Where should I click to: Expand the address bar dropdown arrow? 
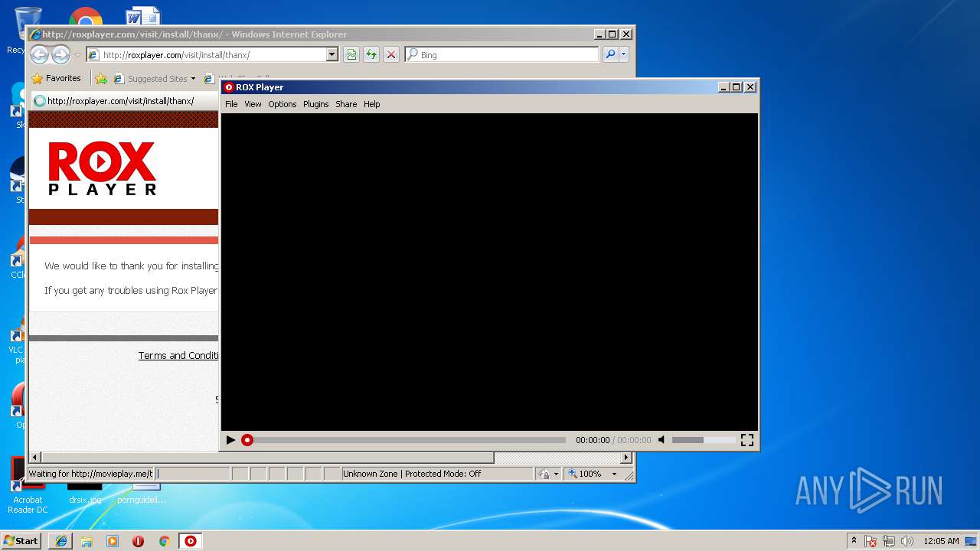click(332, 55)
